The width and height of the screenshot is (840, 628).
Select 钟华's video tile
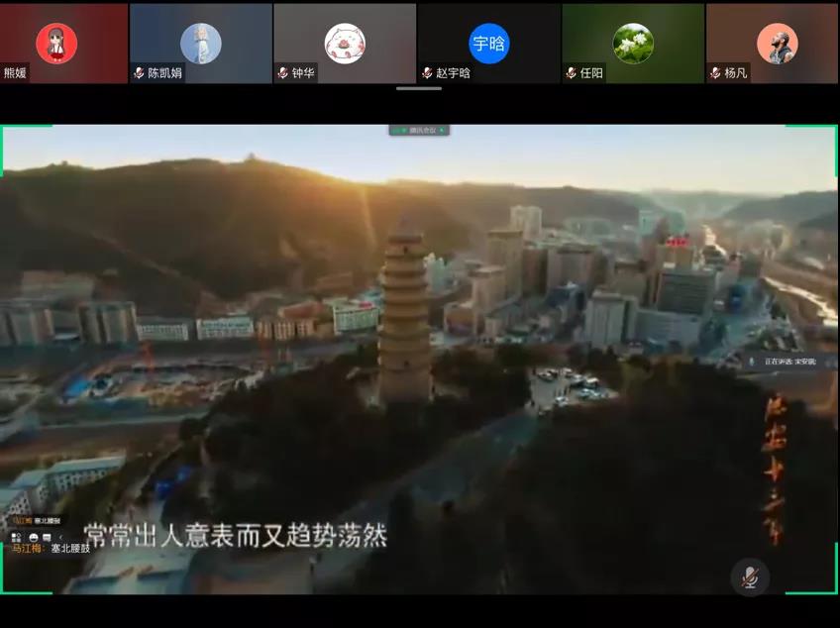(x=344, y=42)
